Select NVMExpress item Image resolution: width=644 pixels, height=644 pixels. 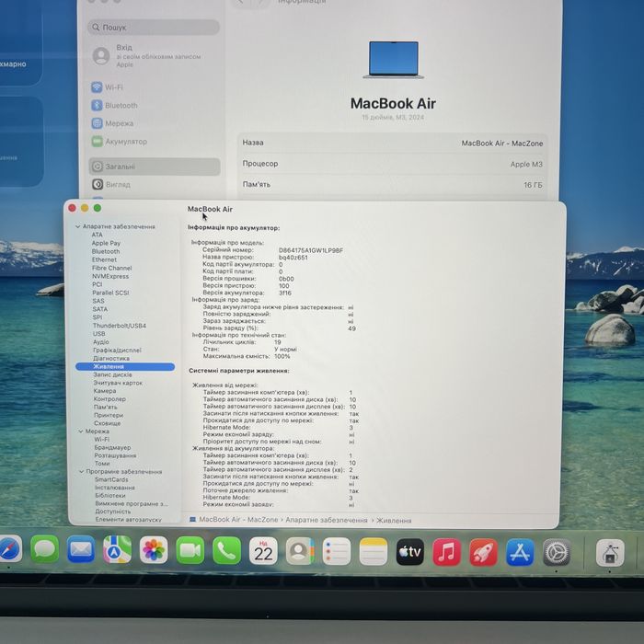click(110, 276)
